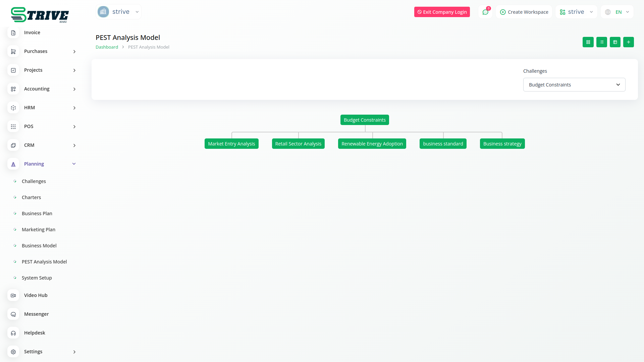
Task: Click the Exit Company Login button
Action: [x=442, y=12]
